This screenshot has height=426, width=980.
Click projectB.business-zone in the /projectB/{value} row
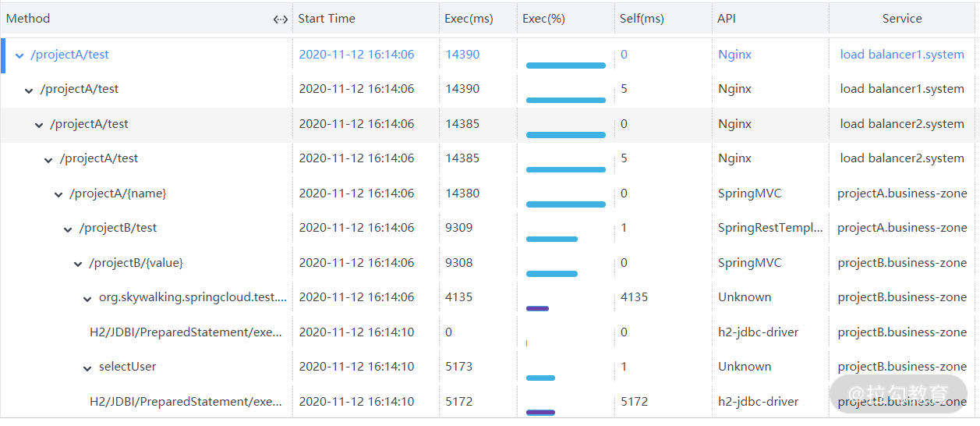(x=902, y=263)
